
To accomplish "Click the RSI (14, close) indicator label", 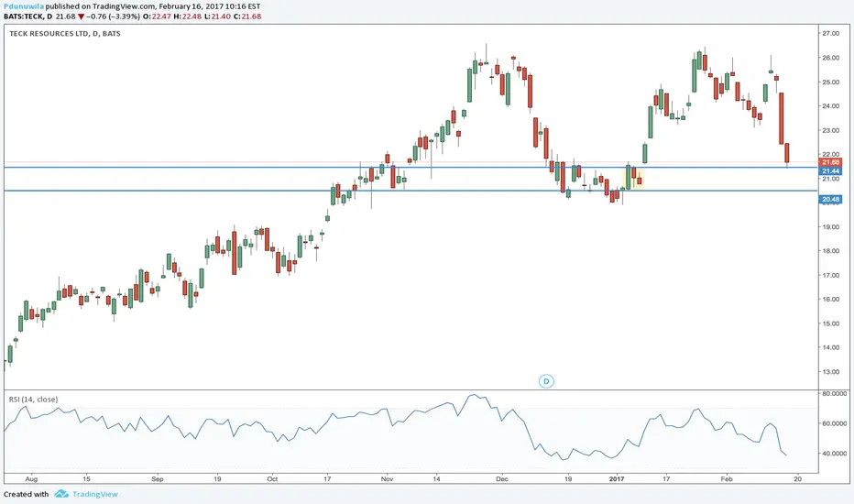I will tap(33, 400).
